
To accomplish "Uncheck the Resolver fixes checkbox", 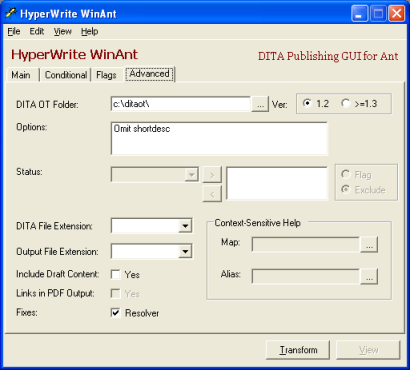I will tap(116, 313).
